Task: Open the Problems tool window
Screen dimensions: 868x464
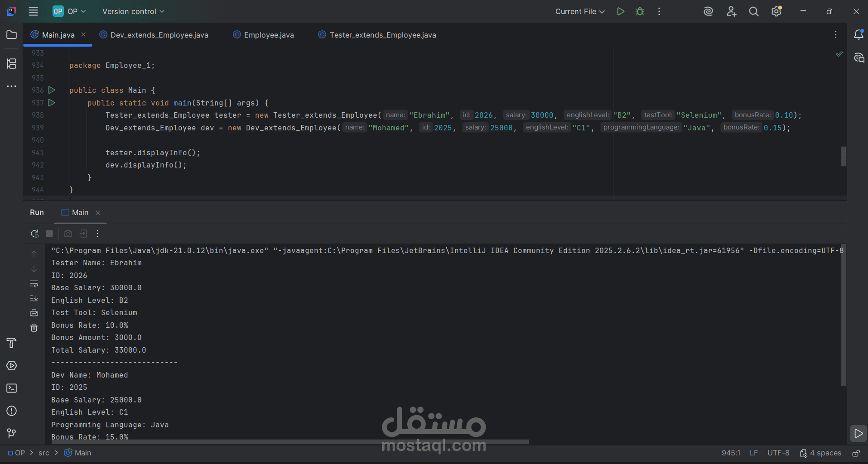Action: point(12,411)
